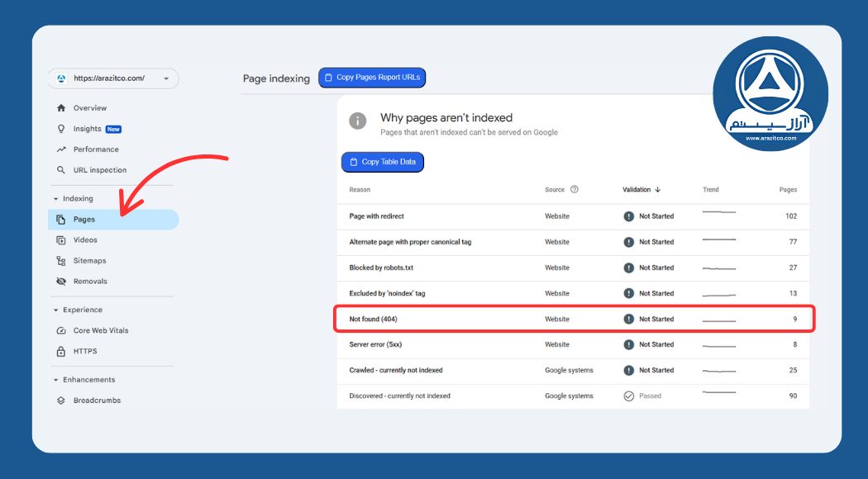Click the Videos icon in sidebar
Image resolution: width=868 pixels, height=479 pixels.
[60, 240]
